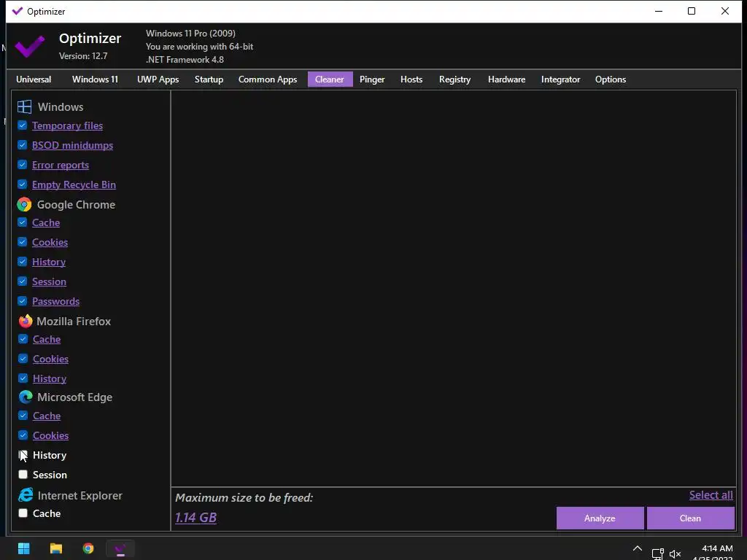Click the Google Chrome section icon
Screen dimensions: 747x560
pos(24,205)
